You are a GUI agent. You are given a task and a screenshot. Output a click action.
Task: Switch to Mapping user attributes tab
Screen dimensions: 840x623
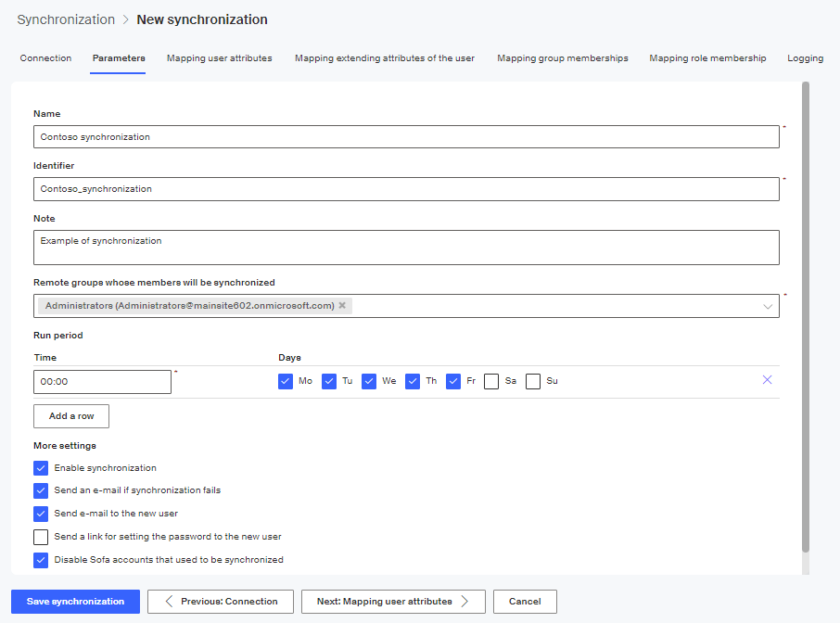click(x=220, y=58)
